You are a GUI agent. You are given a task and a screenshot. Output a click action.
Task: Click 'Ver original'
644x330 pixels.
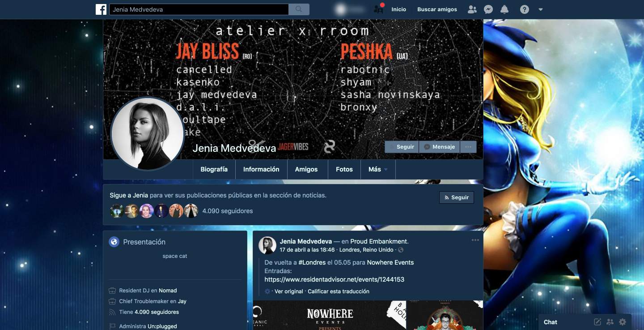coord(289,291)
